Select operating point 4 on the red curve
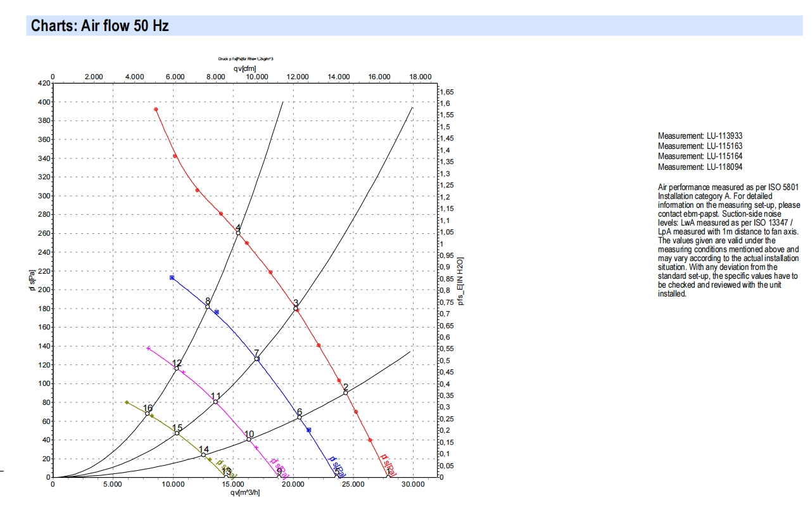 pos(238,233)
